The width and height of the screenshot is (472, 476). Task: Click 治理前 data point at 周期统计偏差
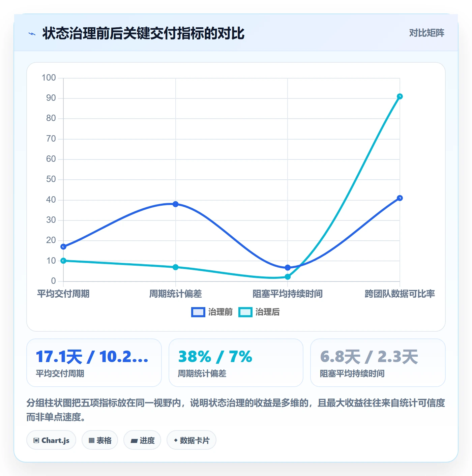(176, 204)
